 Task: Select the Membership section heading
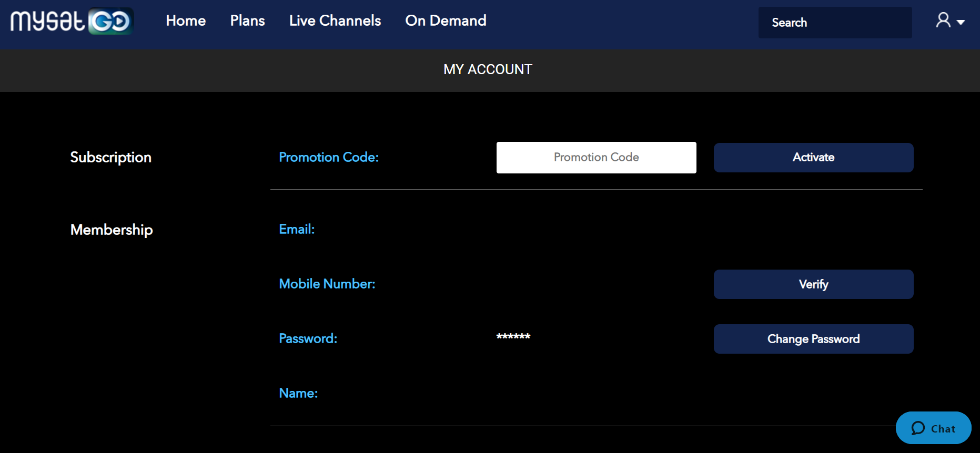(112, 230)
